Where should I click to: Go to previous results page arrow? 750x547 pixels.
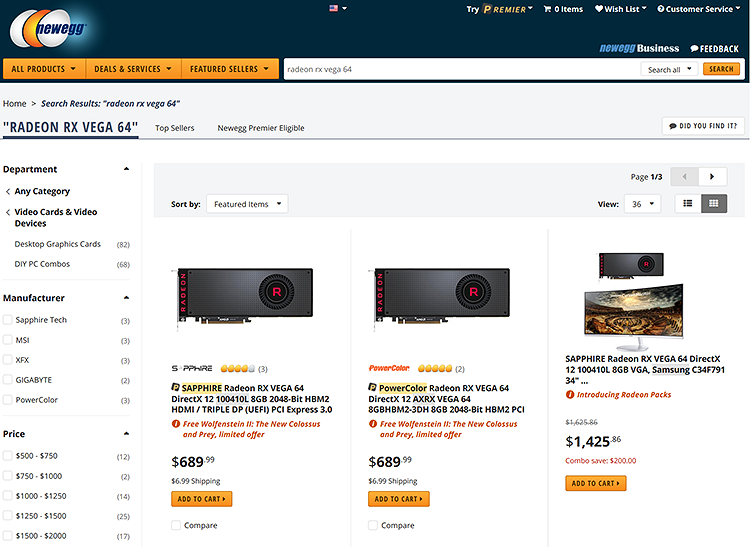684,176
